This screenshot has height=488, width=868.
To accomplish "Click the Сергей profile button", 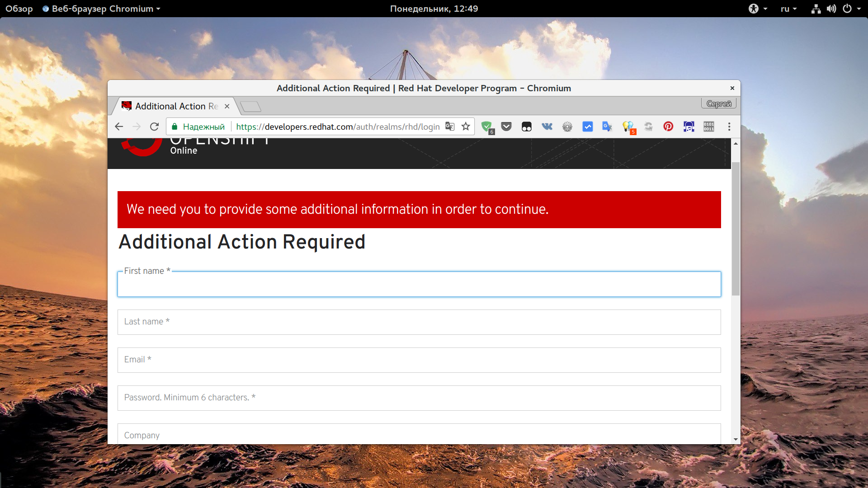I will click(x=718, y=104).
